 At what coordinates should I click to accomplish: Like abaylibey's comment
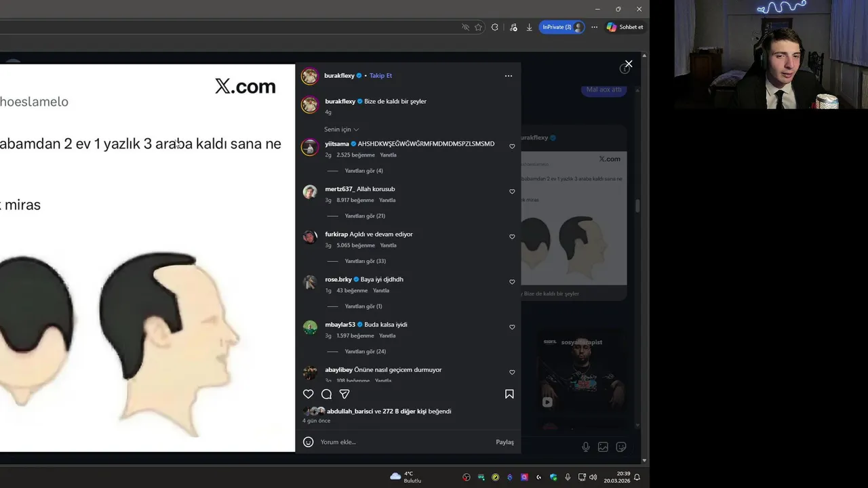[512, 372]
